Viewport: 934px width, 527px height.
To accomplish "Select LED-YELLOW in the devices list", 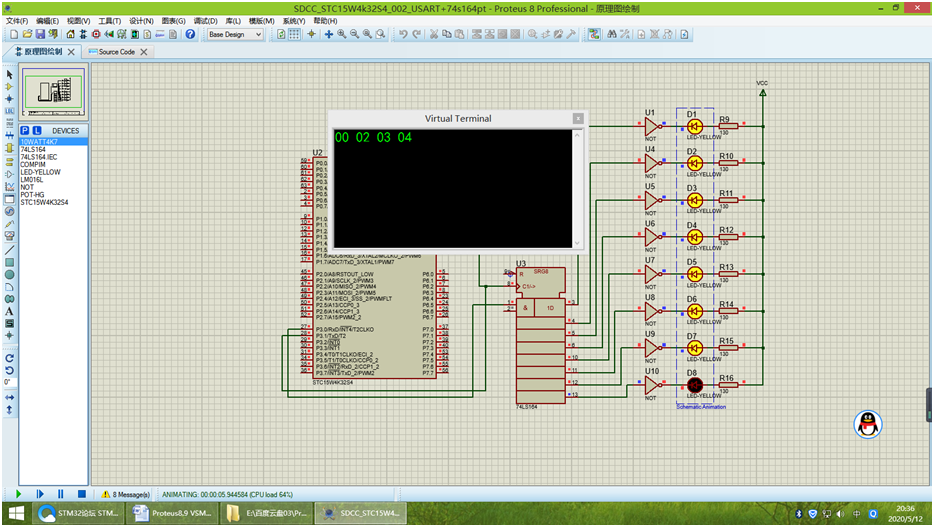I will point(40,172).
